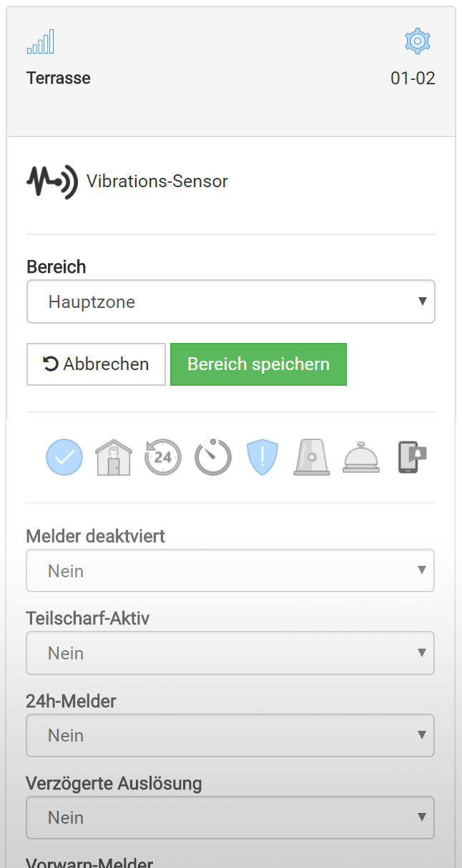Open the Teilscharf-Aktiv dropdown
The height and width of the screenshot is (868, 462).
click(x=230, y=653)
